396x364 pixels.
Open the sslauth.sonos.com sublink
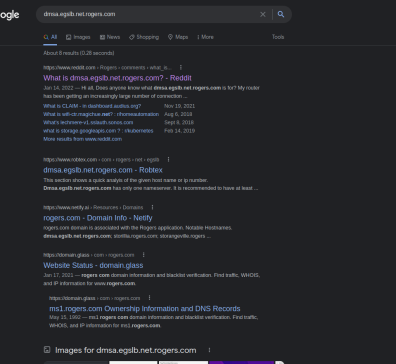(x=88, y=122)
